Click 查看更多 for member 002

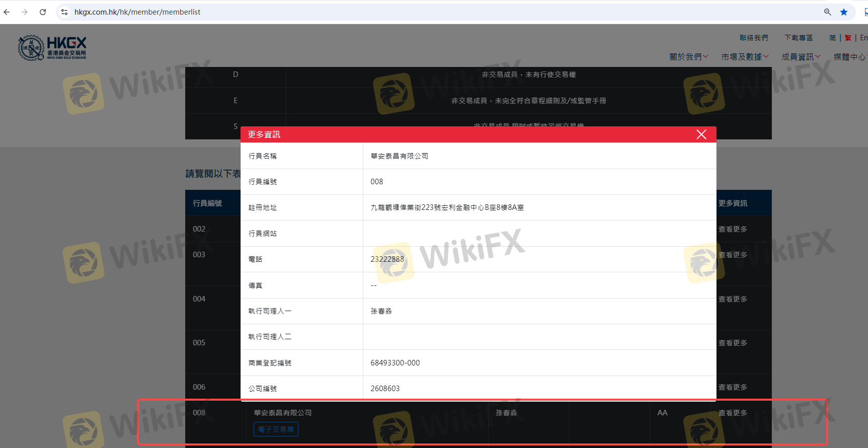[733, 229]
